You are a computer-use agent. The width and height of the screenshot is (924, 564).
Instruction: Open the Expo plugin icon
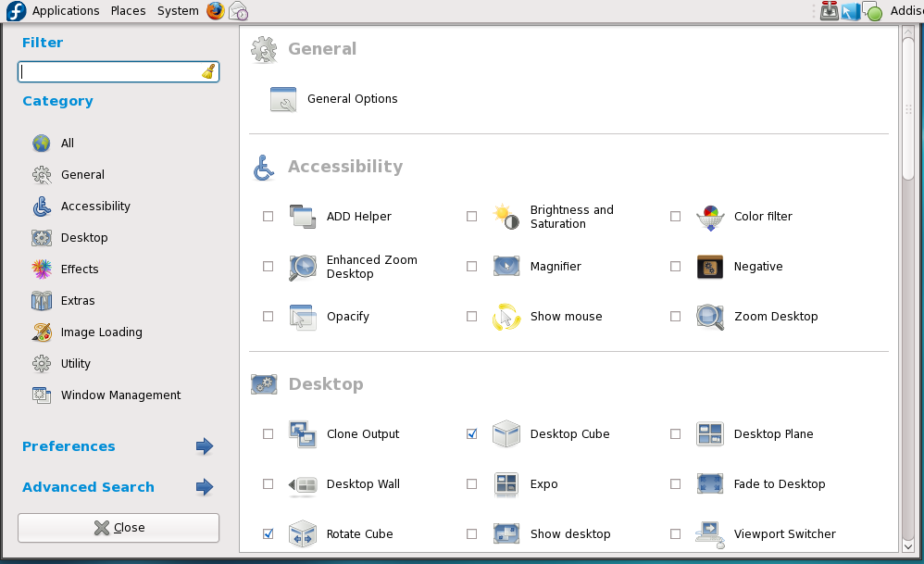[506, 484]
